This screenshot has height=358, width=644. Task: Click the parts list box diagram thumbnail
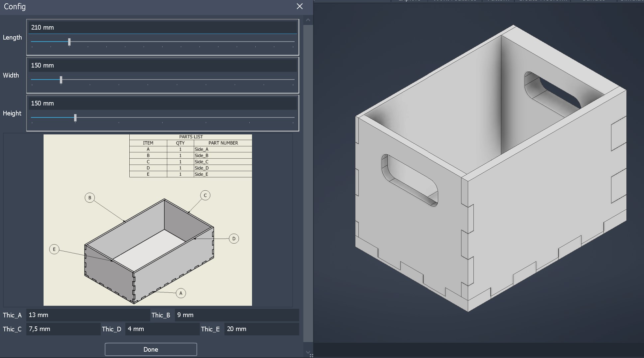coord(148,220)
